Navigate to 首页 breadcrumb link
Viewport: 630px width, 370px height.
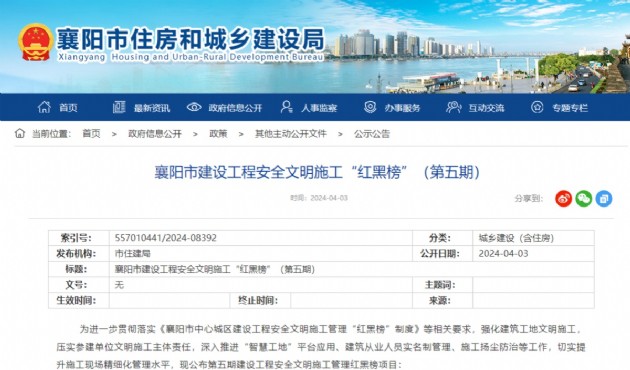click(91, 134)
